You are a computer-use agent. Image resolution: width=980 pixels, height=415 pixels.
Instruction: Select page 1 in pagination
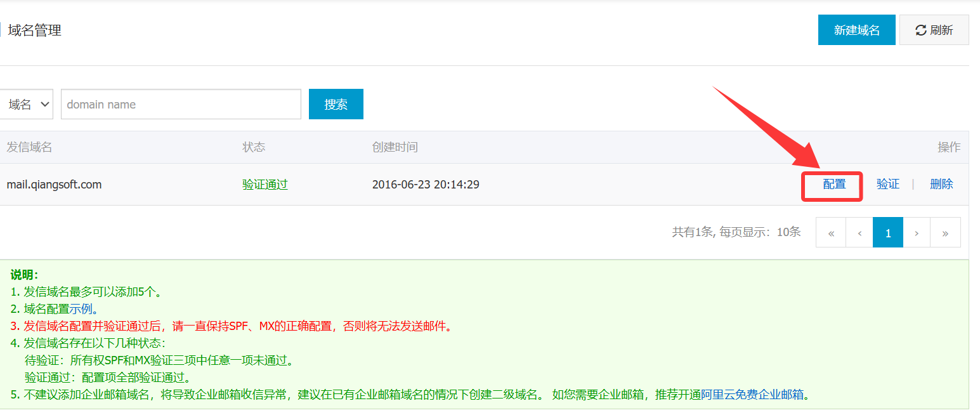(x=888, y=233)
